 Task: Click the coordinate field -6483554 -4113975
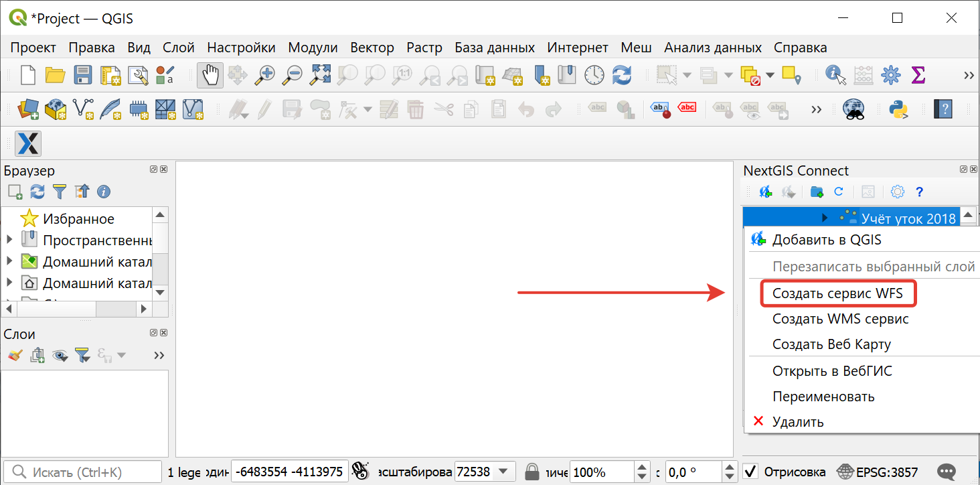pyautogui.click(x=290, y=472)
